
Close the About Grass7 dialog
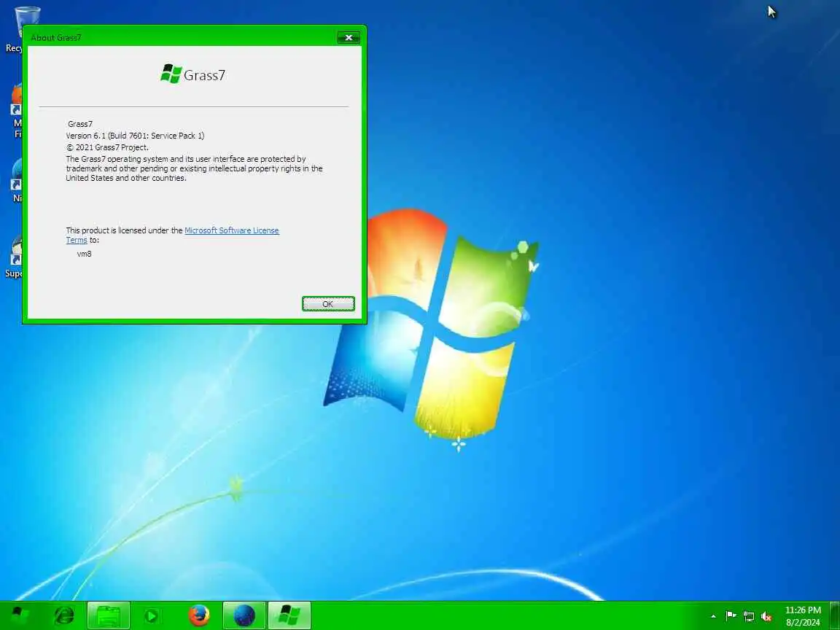click(x=349, y=37)
